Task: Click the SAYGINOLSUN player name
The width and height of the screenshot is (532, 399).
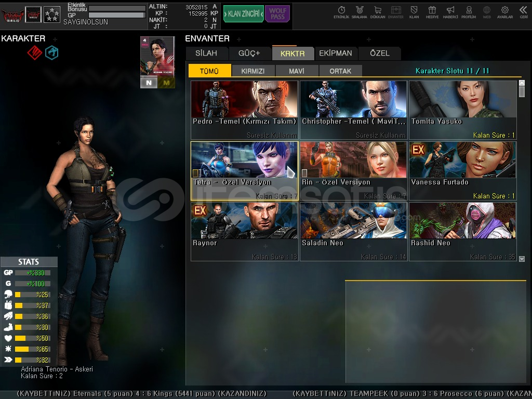Action: click(x=86, y=22)
